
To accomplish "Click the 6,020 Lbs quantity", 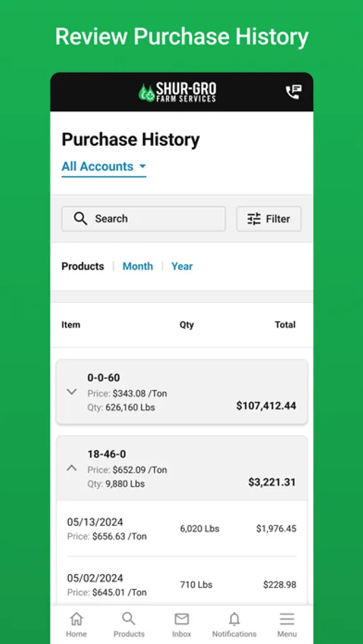I will (x=199, y=529).
